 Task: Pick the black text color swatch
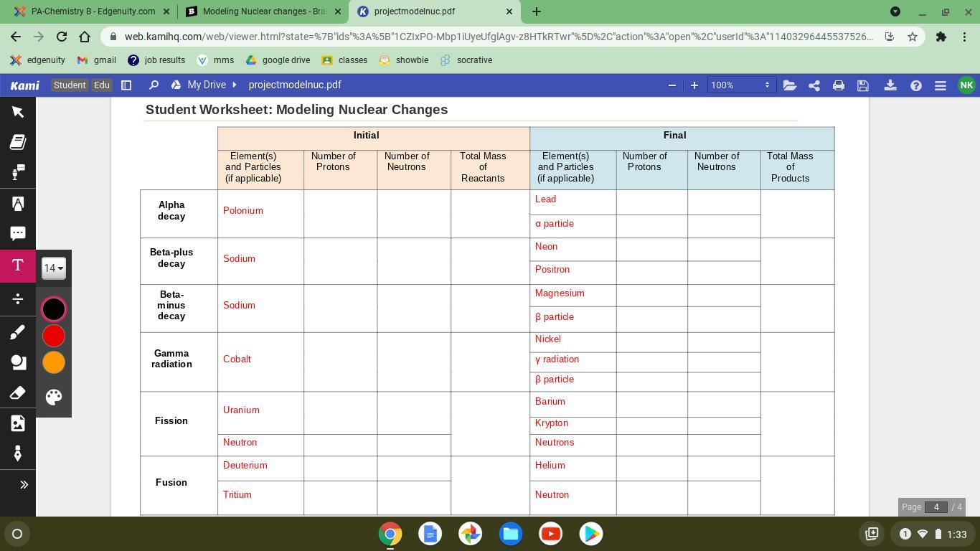54,309
